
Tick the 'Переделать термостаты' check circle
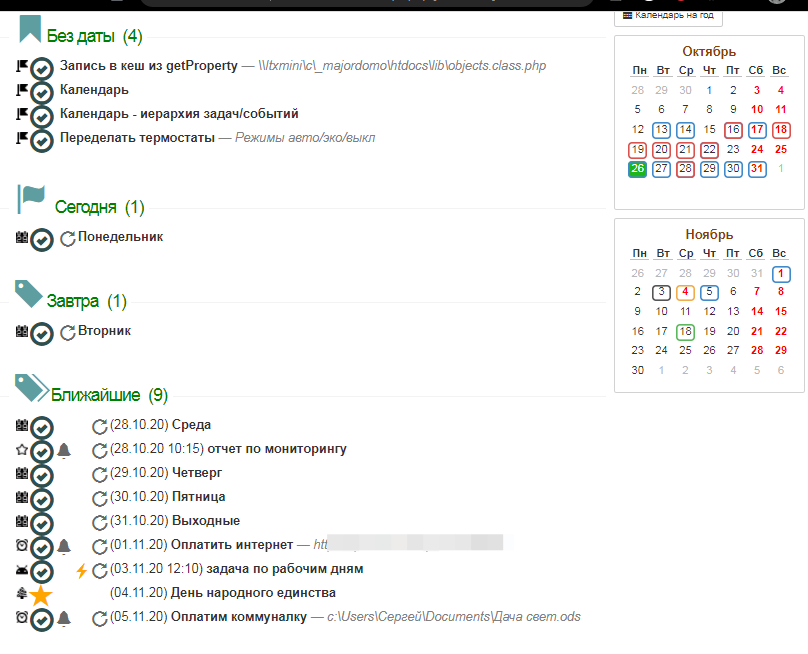tap(42, 141)
